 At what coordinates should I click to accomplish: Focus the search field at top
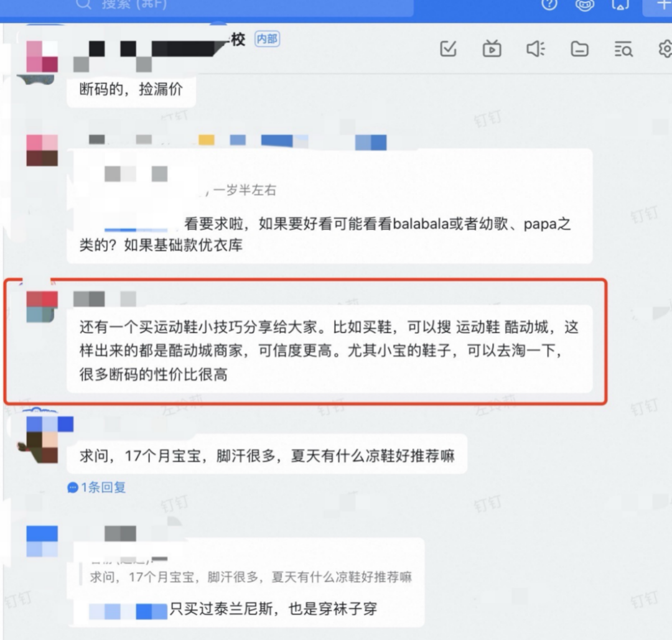click(240, 6)
